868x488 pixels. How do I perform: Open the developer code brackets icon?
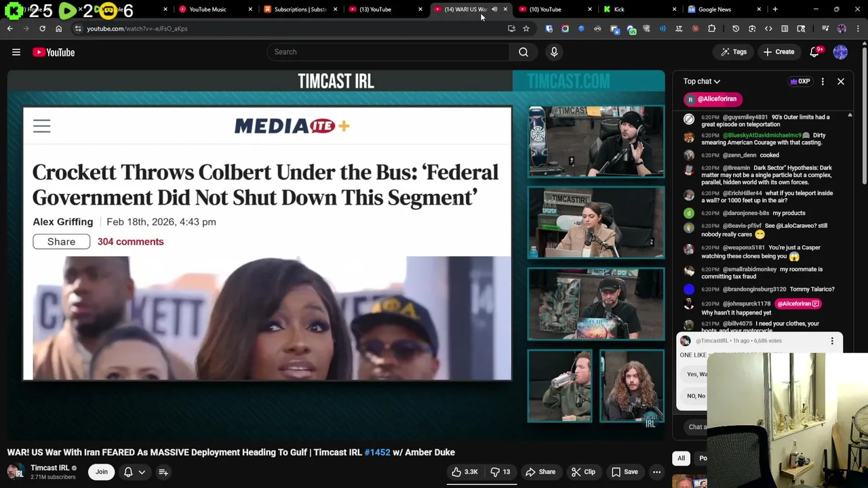click(x=768, y=28)
